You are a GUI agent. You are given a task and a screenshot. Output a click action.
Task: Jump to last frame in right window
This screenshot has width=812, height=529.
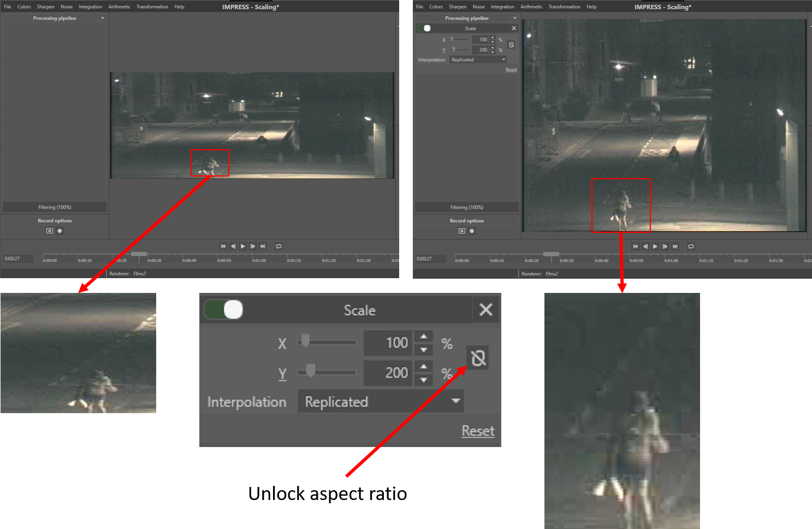click(675, 246)
